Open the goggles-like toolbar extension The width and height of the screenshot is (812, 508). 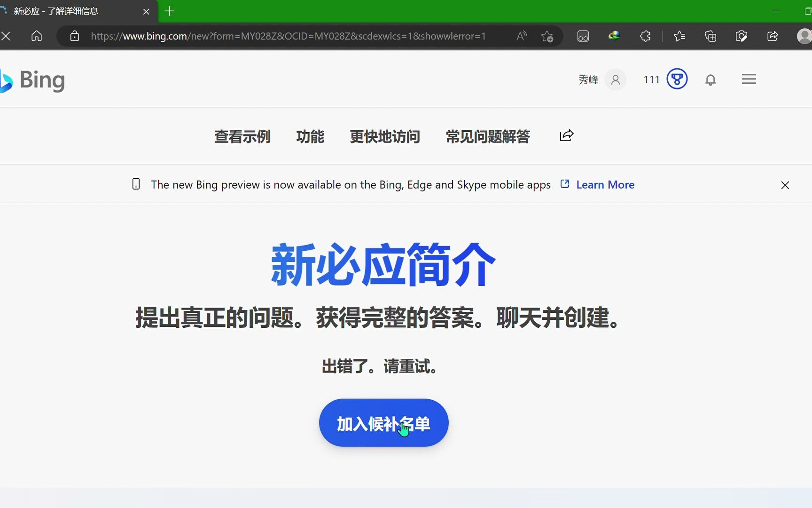[x=583, y=36]
